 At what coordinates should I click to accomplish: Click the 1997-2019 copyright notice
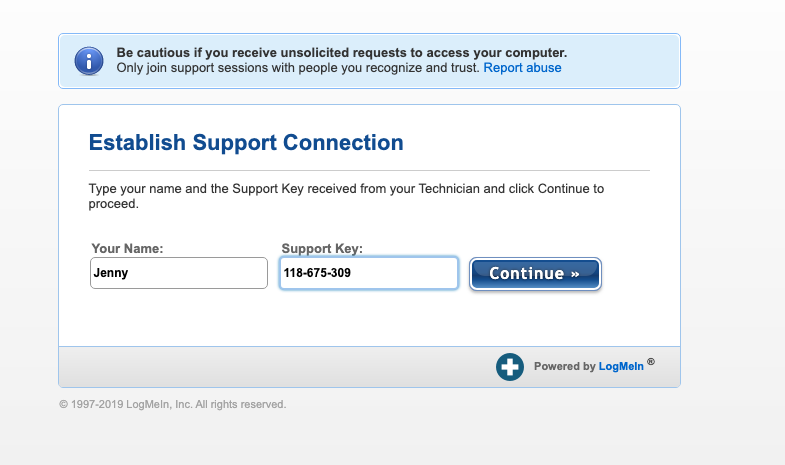pyautogui.click(x=173, y=404)
